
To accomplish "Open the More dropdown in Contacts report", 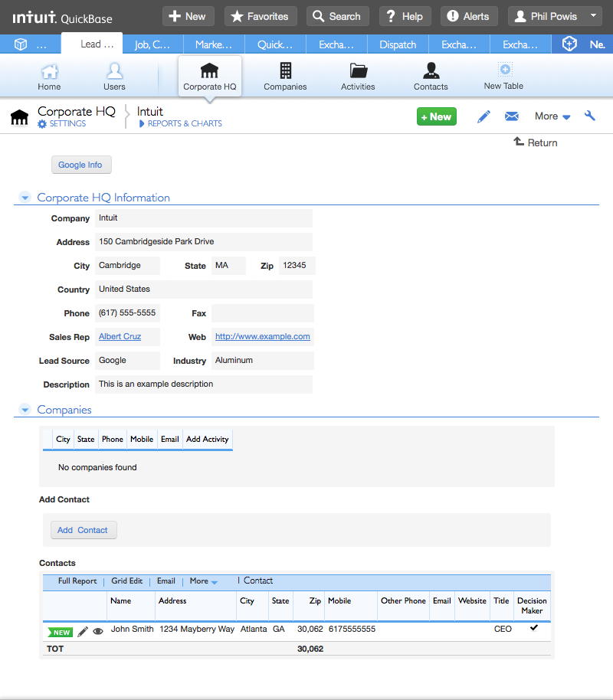I will tap(203, 581).
